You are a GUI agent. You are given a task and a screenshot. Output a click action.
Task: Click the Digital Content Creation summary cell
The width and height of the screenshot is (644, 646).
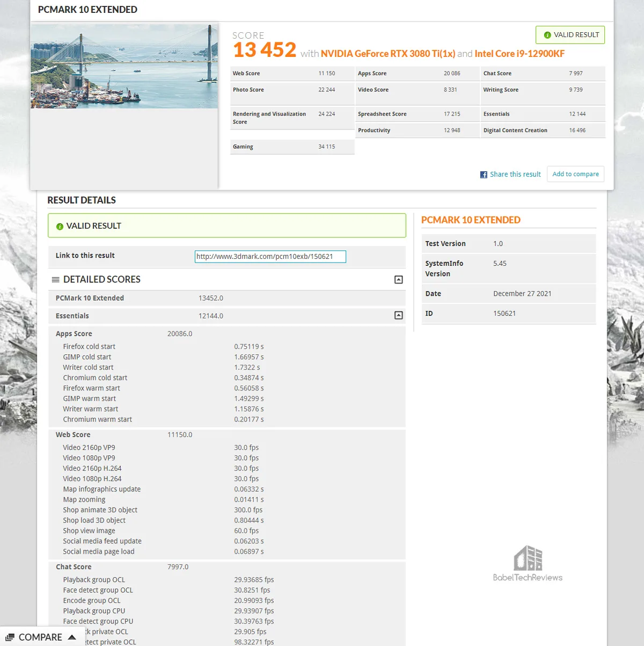(x=543, y=130)
